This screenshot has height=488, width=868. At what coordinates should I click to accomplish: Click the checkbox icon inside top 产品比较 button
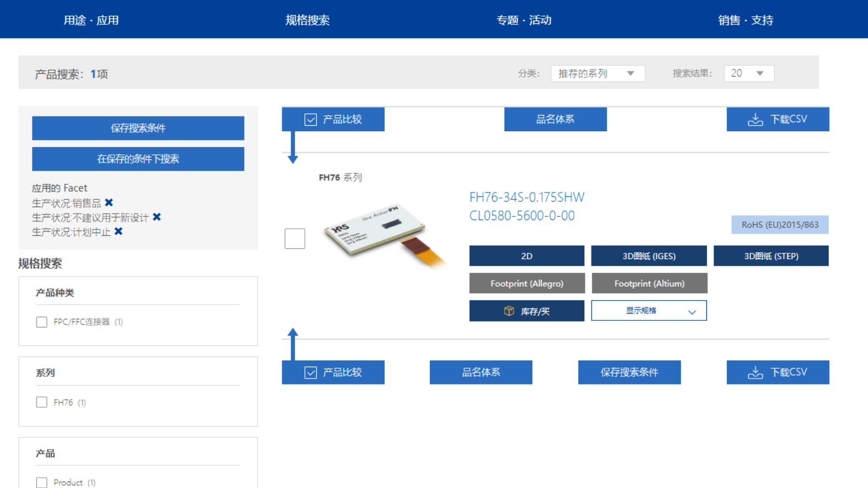310,119
